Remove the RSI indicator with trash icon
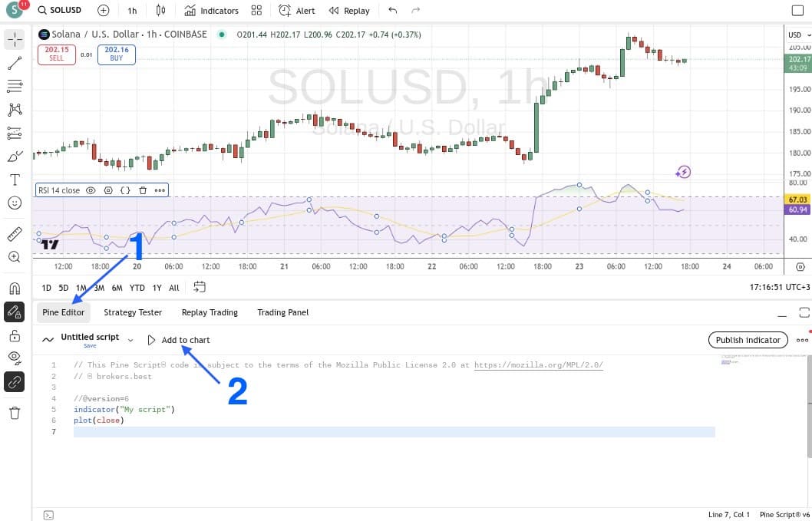The image size is (812, 521). [x=143, y=190]
